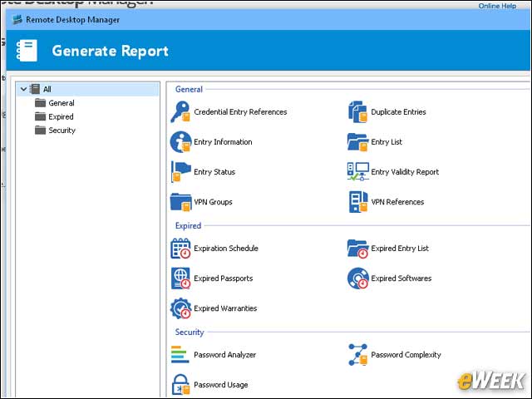532x399 pixels.
Task: Click the Entry Information icon
Action: [180, 142]
